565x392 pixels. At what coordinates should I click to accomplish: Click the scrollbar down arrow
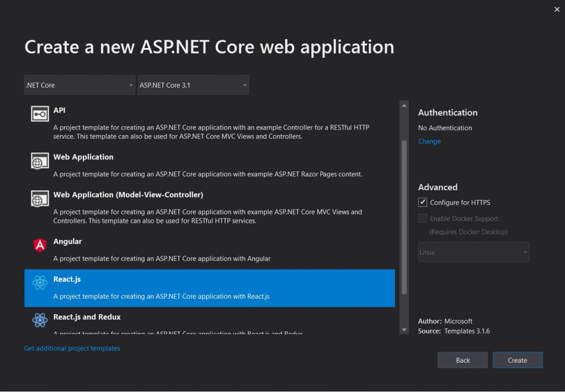click(x=404, y=329)
